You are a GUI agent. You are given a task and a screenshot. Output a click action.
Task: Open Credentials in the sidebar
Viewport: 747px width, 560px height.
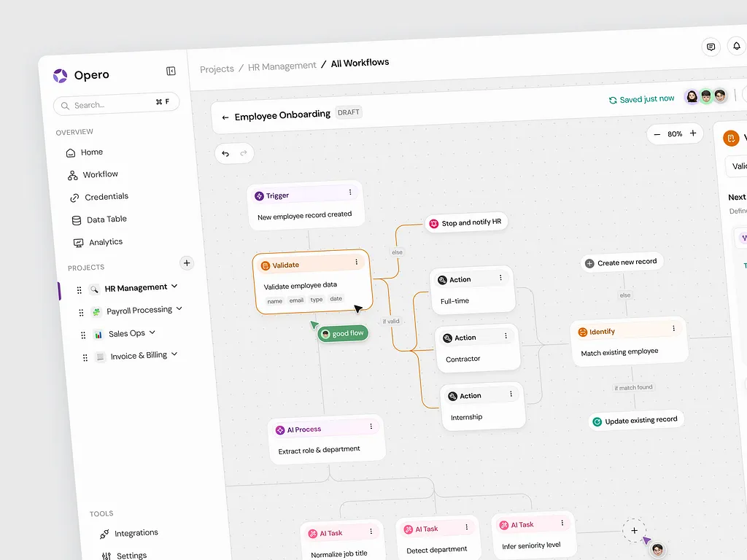pos(99,197)
